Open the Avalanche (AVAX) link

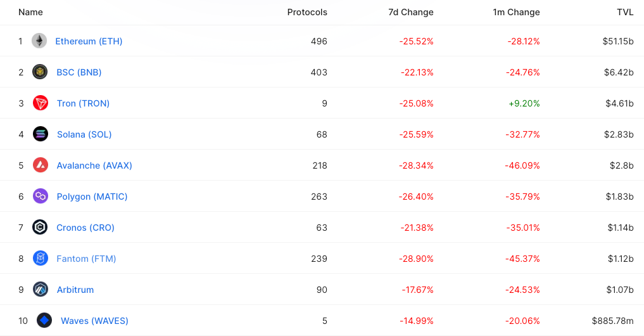click(x=94, y=165)
